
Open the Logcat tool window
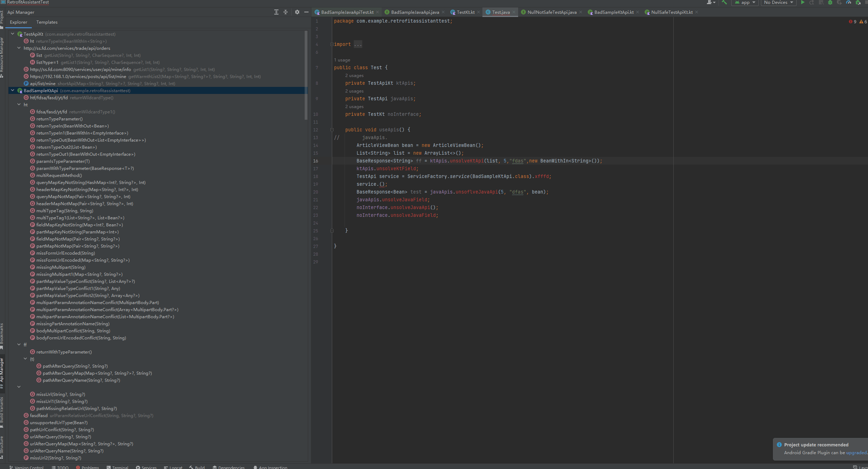(x=173, y=467)
